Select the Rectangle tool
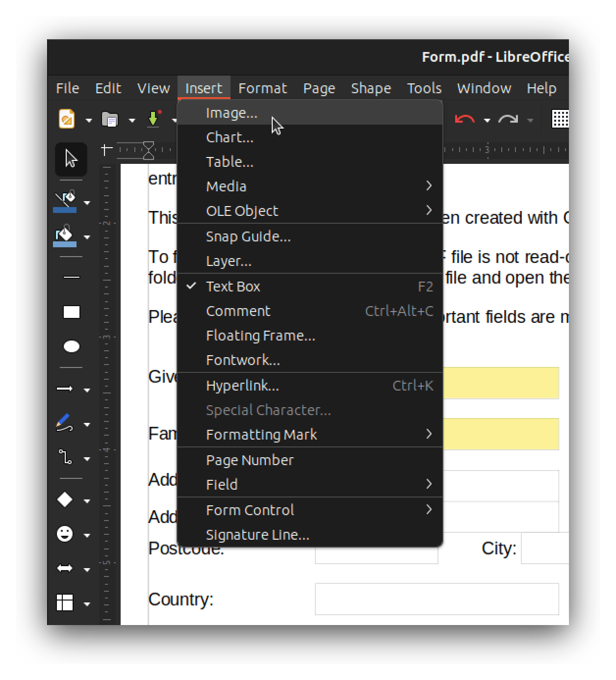This screenshot has height=680, width=616. 72,313
